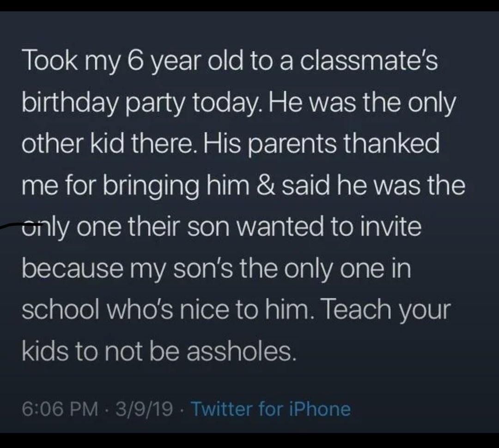Tap the words "the only one in"
The image size is (499, 448).
pyautogui.click(x=326, y=270)
